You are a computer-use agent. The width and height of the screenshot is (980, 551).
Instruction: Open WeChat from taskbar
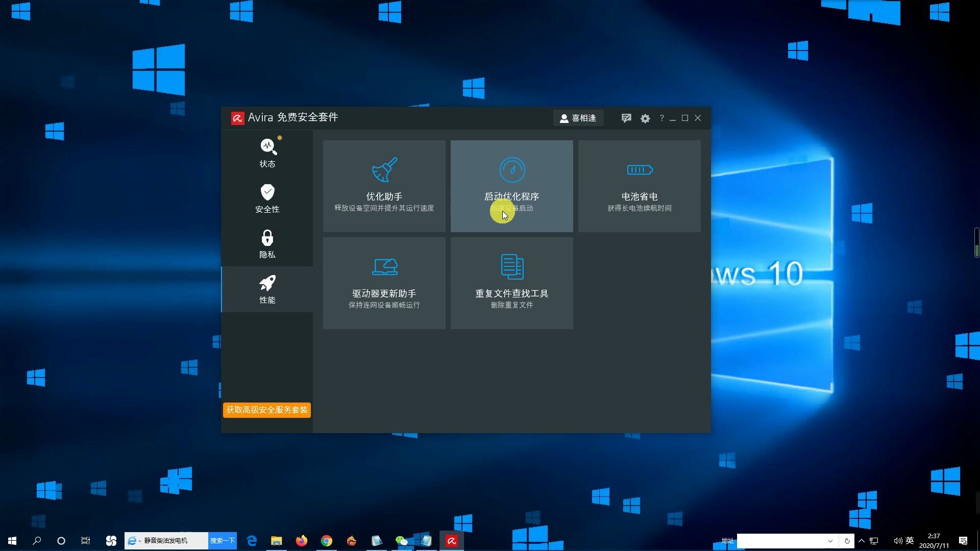(402, 540)
